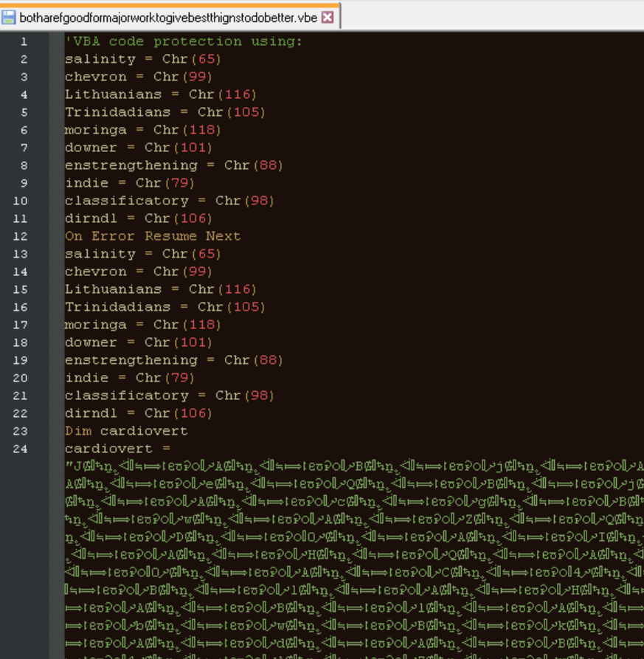Screen dimensions: 644x659
Task: Click "chevron = Chr(99)" on line 14
Action: tap(139, 272)
